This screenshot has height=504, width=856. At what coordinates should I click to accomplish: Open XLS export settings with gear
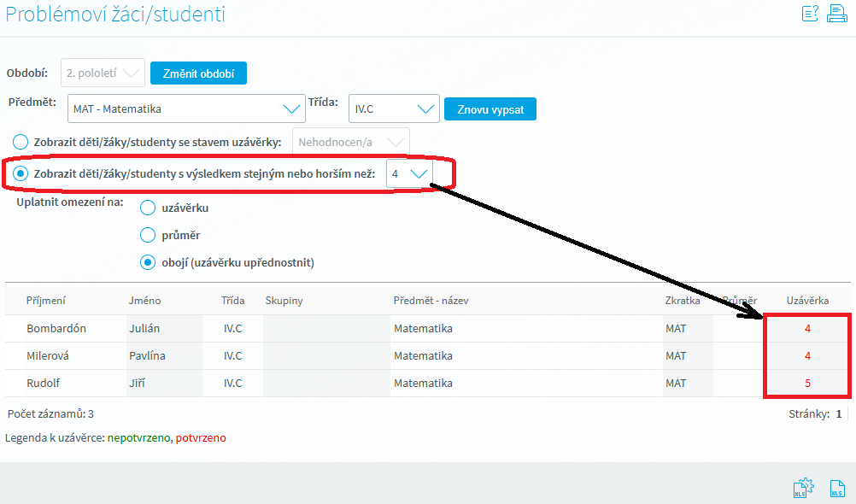pos(802,487)
